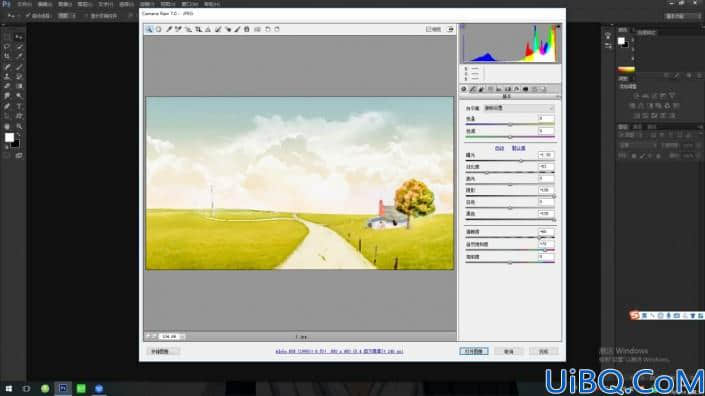Open Task View on the taskbar
This screenshot has width=705, height=396.
[x=27, y=388]
